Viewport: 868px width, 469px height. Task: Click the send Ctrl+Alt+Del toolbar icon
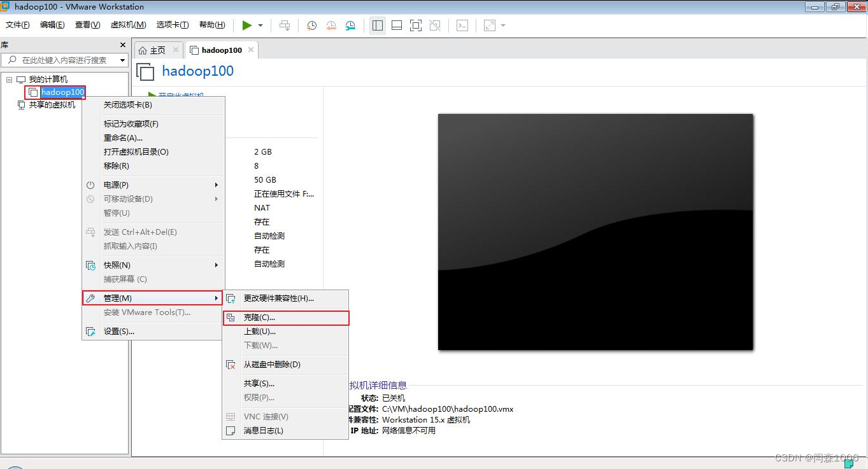click(285, 25)
